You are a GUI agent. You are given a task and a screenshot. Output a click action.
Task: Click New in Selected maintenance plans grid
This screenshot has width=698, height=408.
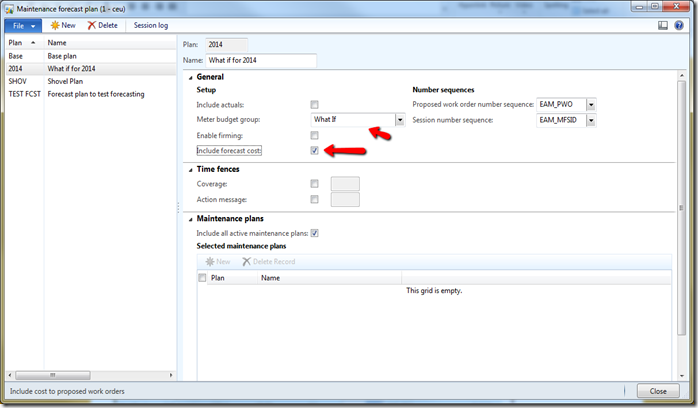click(218, 262)
